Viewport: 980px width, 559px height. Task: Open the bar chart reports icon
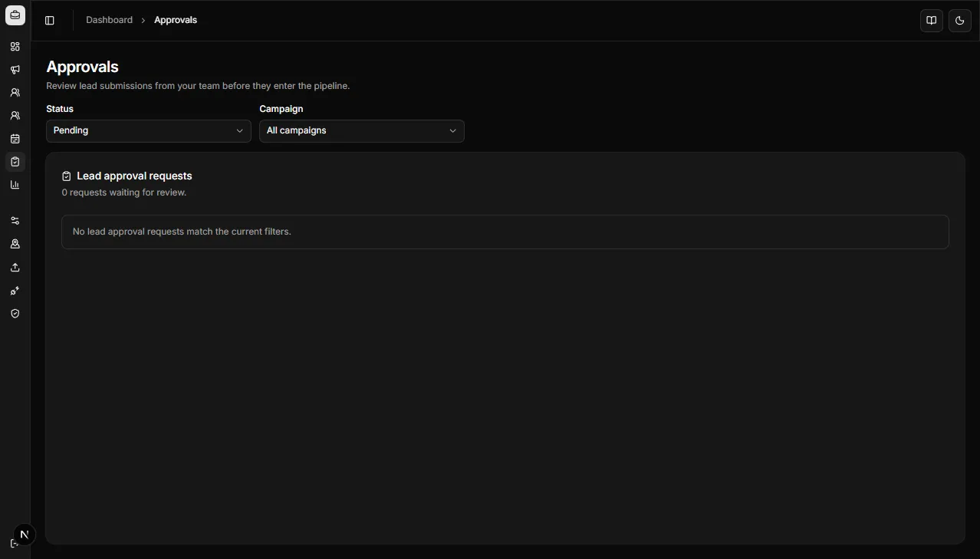tap(15, 185)
